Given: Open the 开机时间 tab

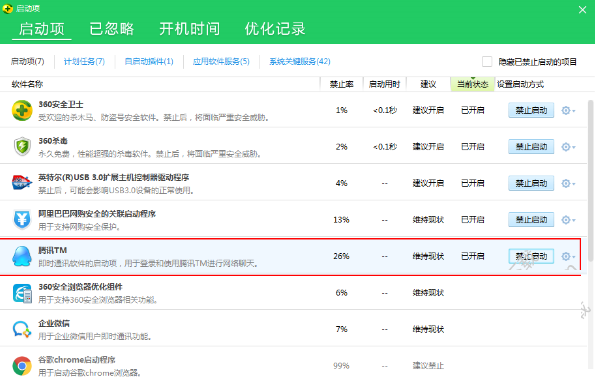Looking at the screenshot, I should coord(189,29).
